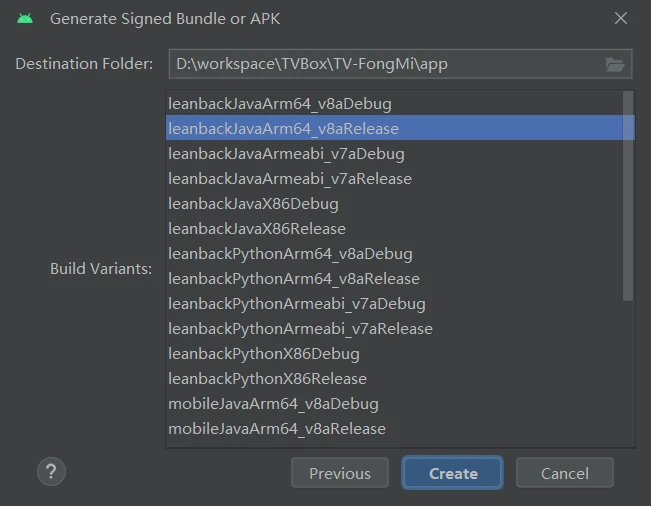
Task: Select mobileJavaArm64_v8aDebug variant
Action: [x=273, y=404]
